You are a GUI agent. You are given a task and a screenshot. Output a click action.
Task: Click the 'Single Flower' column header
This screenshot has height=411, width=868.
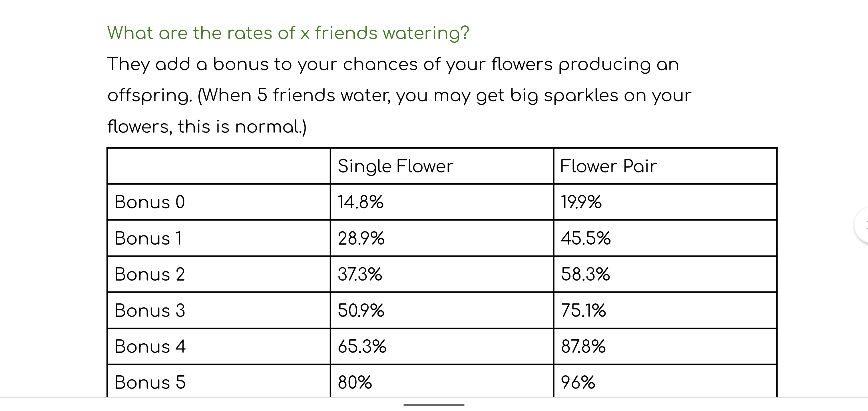395,166
